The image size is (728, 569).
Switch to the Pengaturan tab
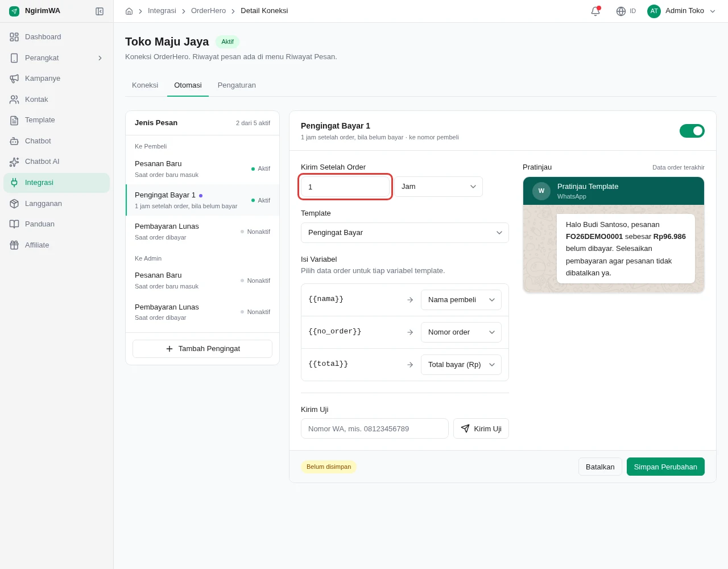click(x=237, y=85)
